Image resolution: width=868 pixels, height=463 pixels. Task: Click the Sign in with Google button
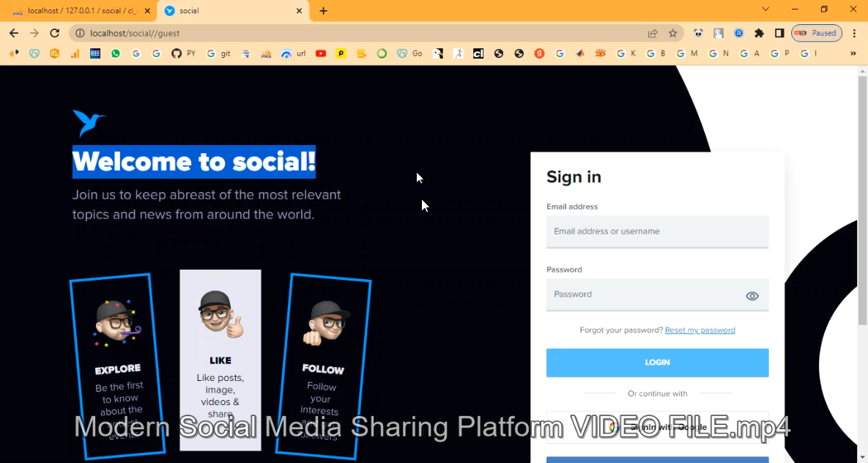click(657, 427)
